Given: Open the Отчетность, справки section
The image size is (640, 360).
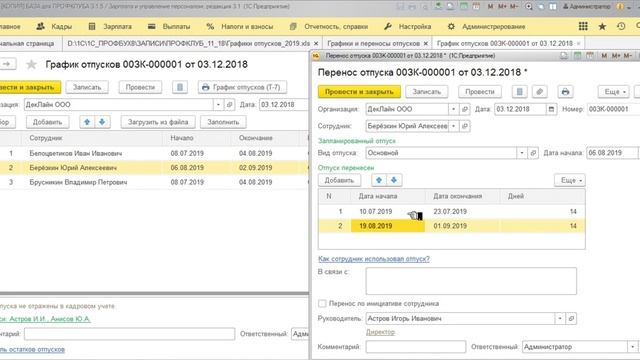Looking at the screenshot, I should (329, 27).
